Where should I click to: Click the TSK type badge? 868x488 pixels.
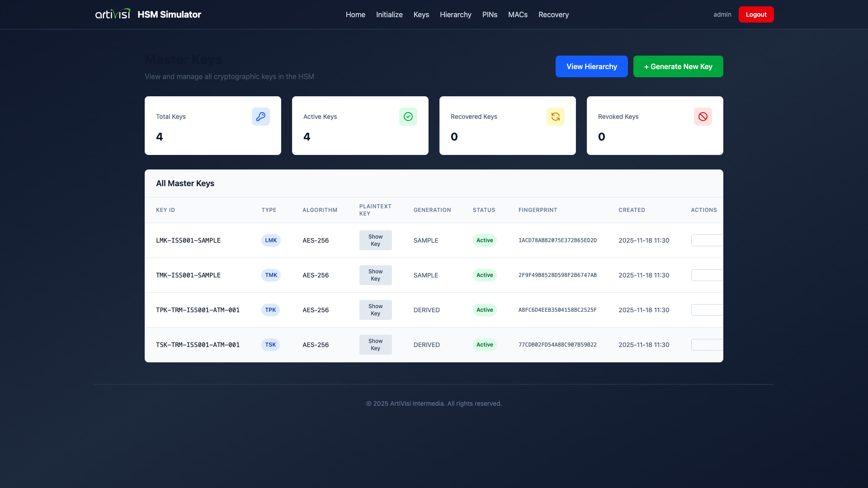coord(270,345)
